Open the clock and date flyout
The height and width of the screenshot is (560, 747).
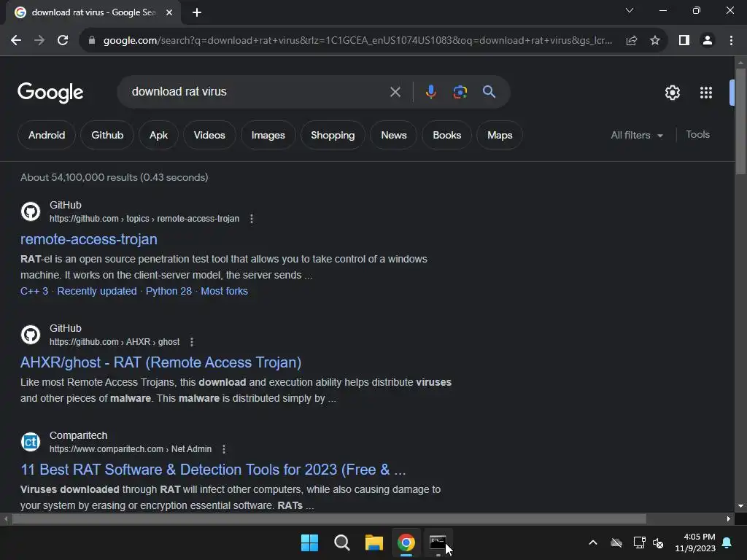(x=695, y=542)
